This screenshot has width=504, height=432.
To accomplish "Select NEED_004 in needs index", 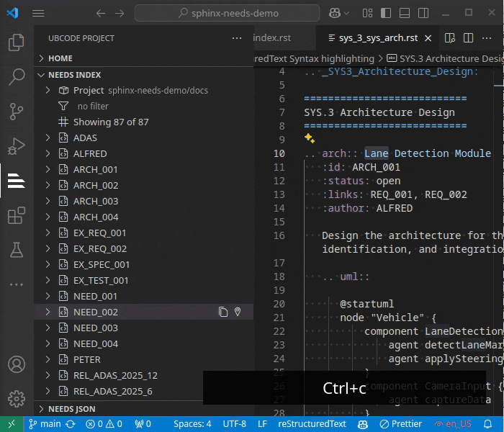I will (x=144, y=344).
